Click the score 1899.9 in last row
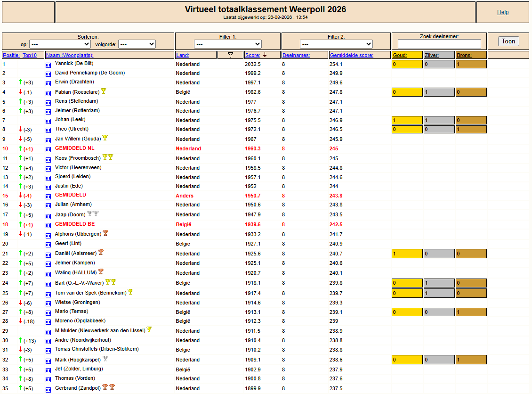Image resolution: width=532 pixels, height=394 pixels. coord(253,388)
